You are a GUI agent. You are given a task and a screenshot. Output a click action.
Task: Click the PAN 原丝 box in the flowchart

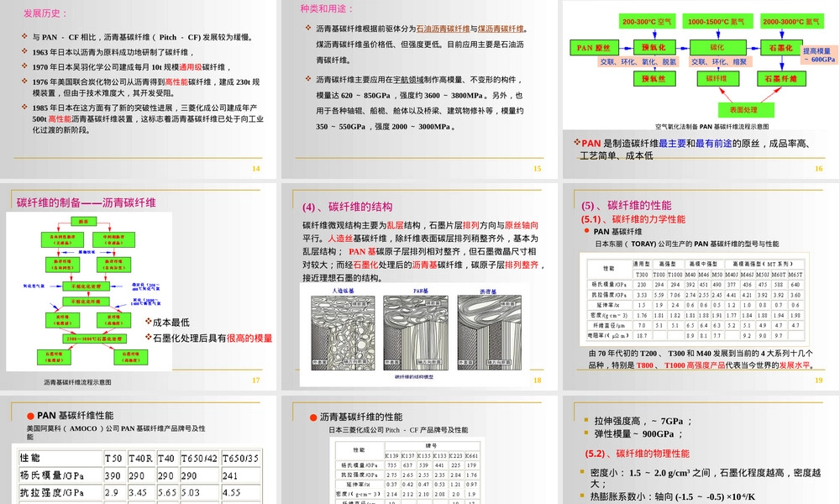point(594,48)
